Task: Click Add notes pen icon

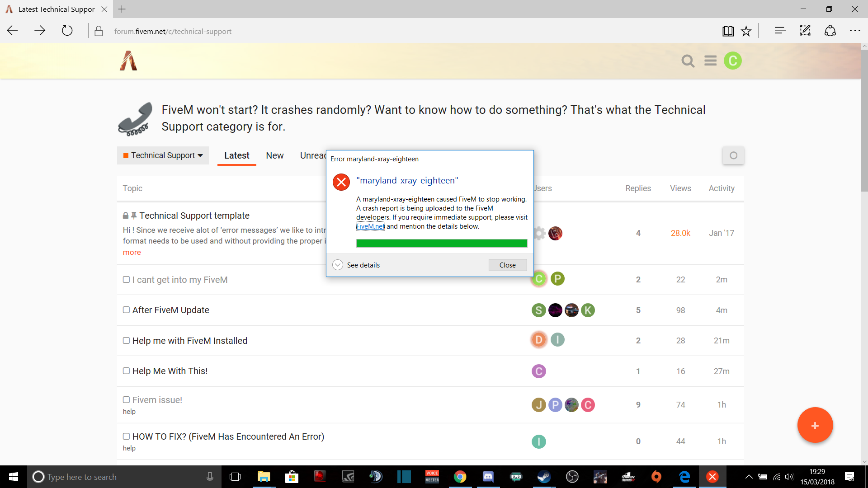Action: pos(805,31)
